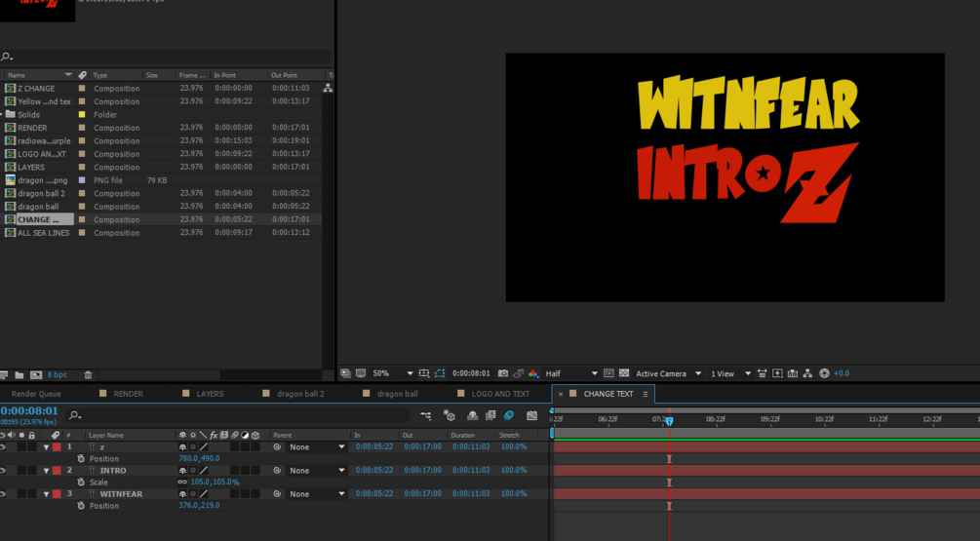This screenshot has height=541, width=980.
Task: Open CHANGE TEXT panel menu icon
Action: coord(646,394)
